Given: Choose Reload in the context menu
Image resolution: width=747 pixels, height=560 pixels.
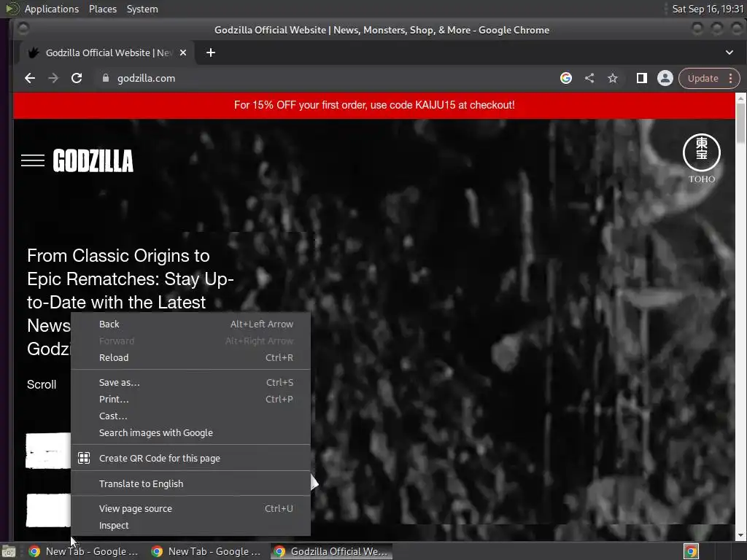Looking at the screenshot, I should click(x=190, y=357).
